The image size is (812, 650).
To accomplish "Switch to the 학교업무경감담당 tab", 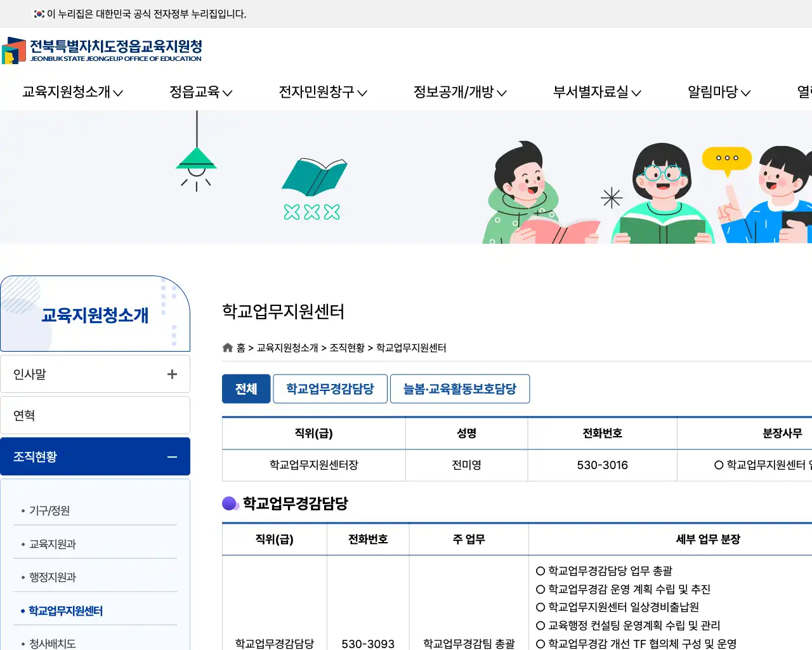I will [330, 388].
